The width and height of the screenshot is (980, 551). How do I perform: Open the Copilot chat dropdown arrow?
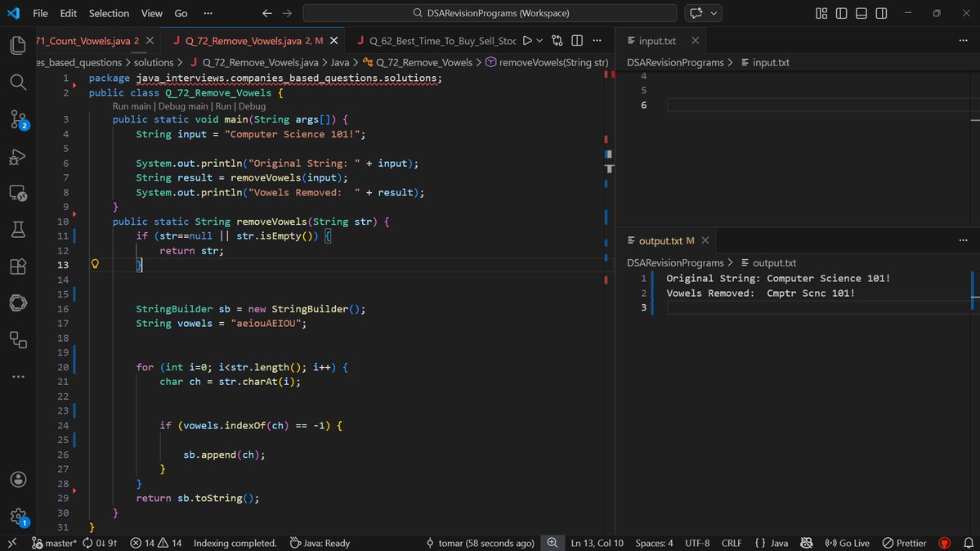coord(714,13)
